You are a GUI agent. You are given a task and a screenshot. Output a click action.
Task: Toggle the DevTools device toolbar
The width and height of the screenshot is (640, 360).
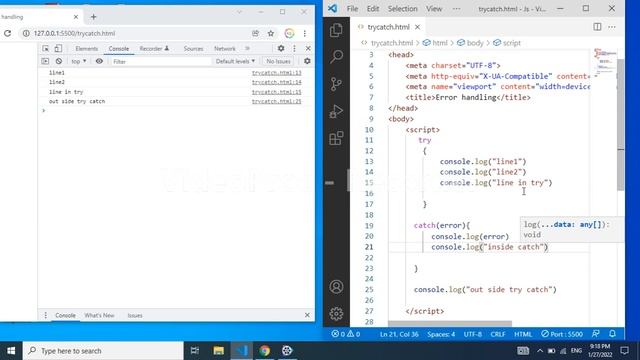click(x=58, y=49)
